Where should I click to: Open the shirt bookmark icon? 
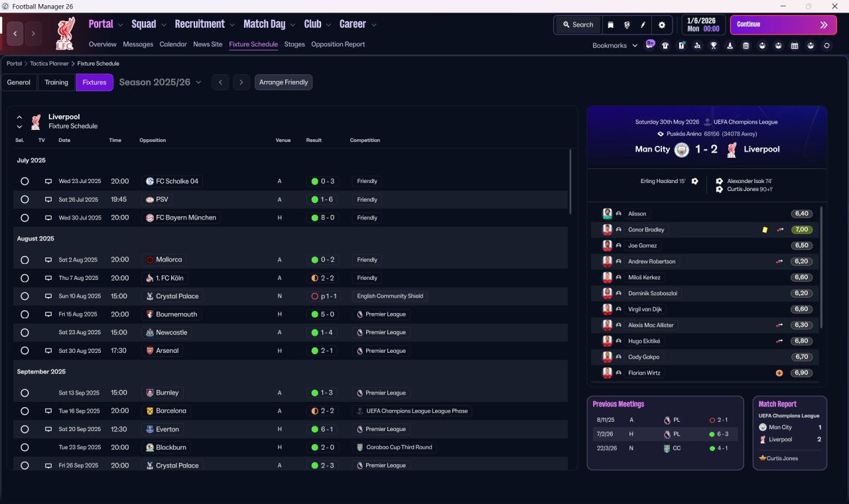point(665,46)
